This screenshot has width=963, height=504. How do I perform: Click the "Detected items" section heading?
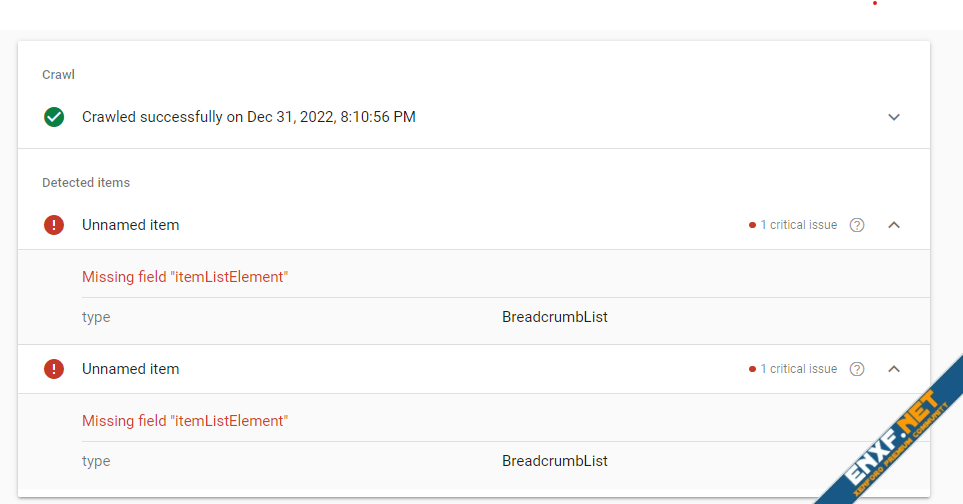coord(86,183)
